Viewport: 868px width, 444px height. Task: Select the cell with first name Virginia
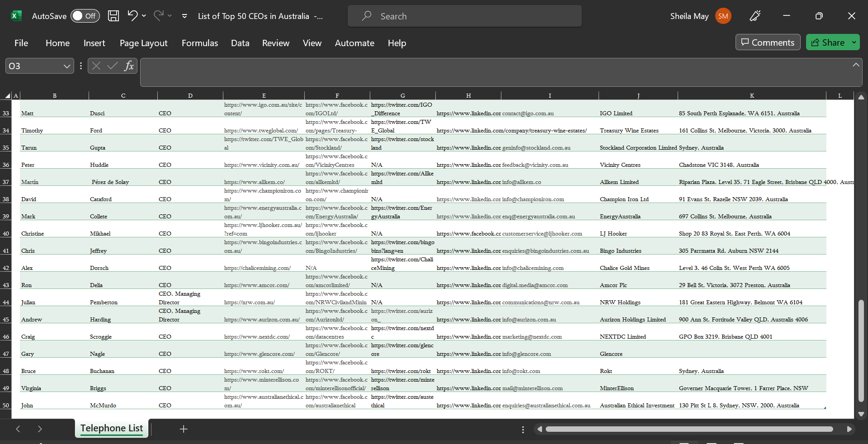click(54, 384)
